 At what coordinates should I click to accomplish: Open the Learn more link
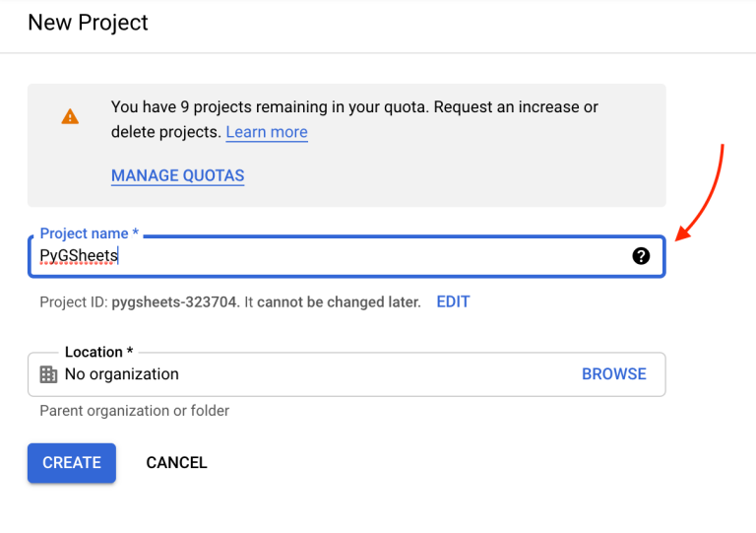pos(267,132)
